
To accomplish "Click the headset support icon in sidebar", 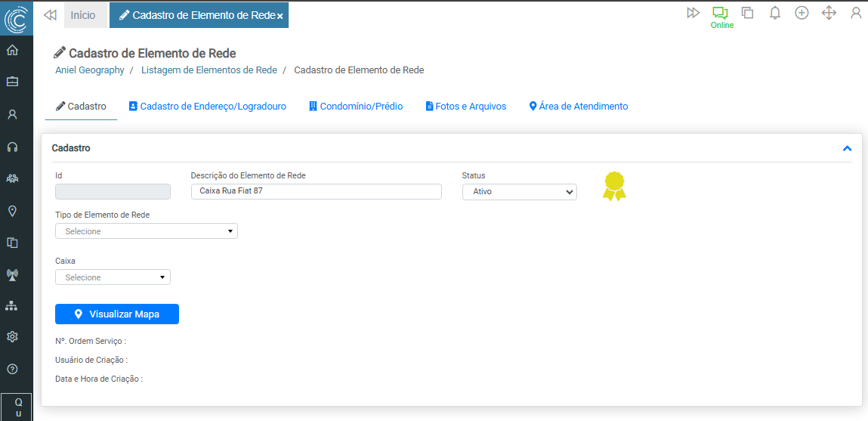I will pos(12,147).
